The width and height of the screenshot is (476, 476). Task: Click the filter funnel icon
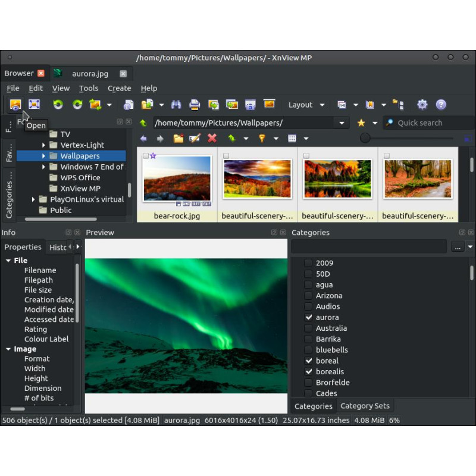coord(262,139)
